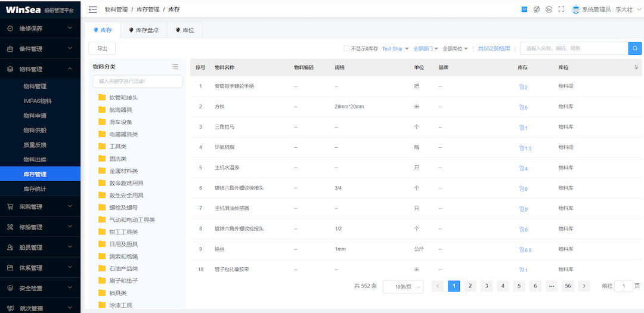
Task: Click the 采购管理 cart icon
Action: click(10, 207)
